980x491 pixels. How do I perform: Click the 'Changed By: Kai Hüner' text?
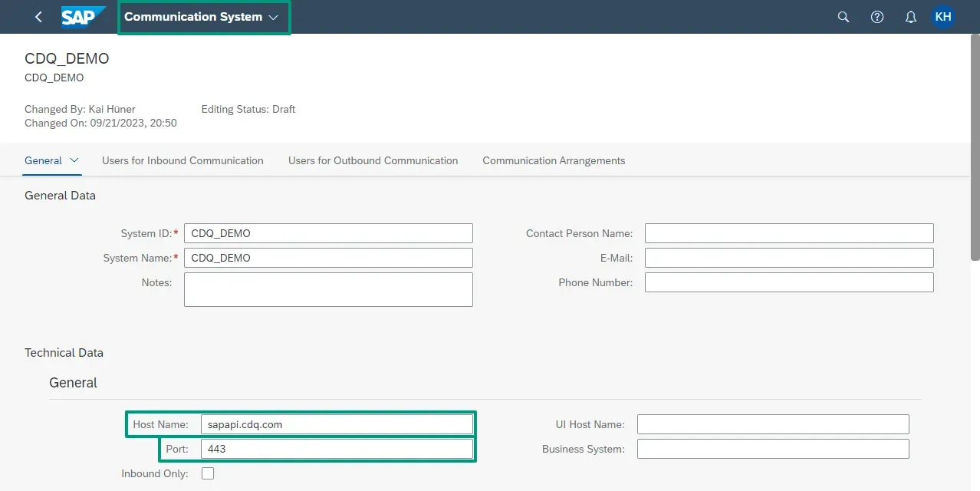(80, 109)
